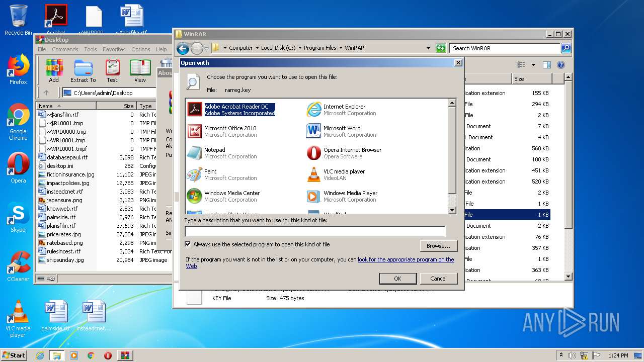
Task: Click the Search WinRAR field
Action: click(505, 48)
